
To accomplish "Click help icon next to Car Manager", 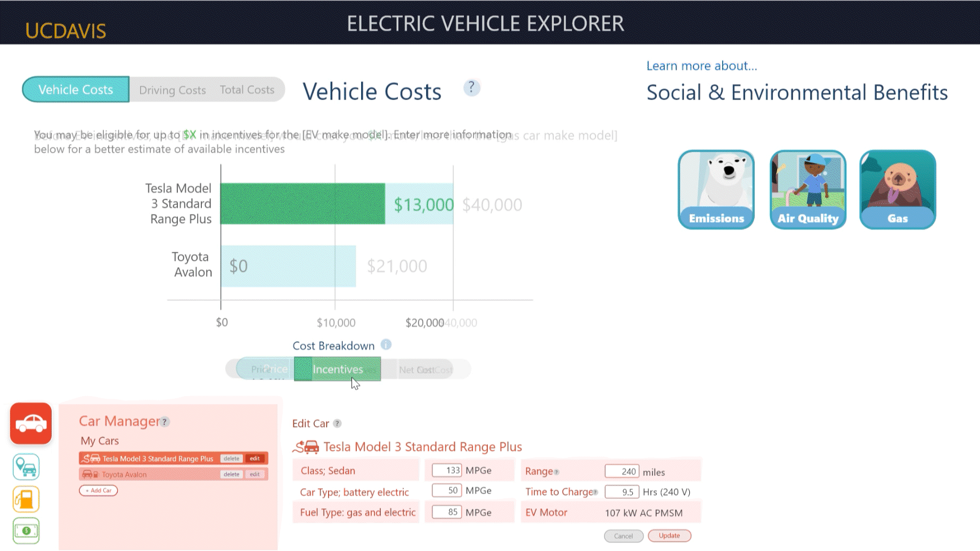I will (165, 422).
